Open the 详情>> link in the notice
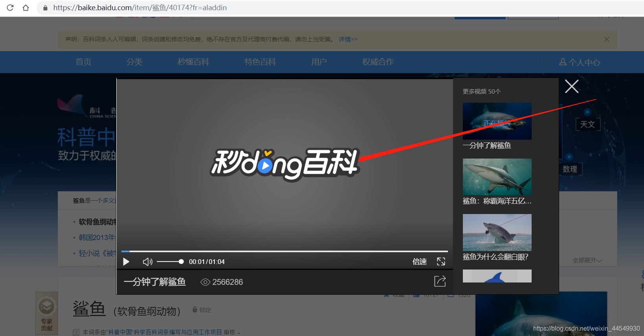This screenshot has width=644, height=336. (x=348, y=39)
